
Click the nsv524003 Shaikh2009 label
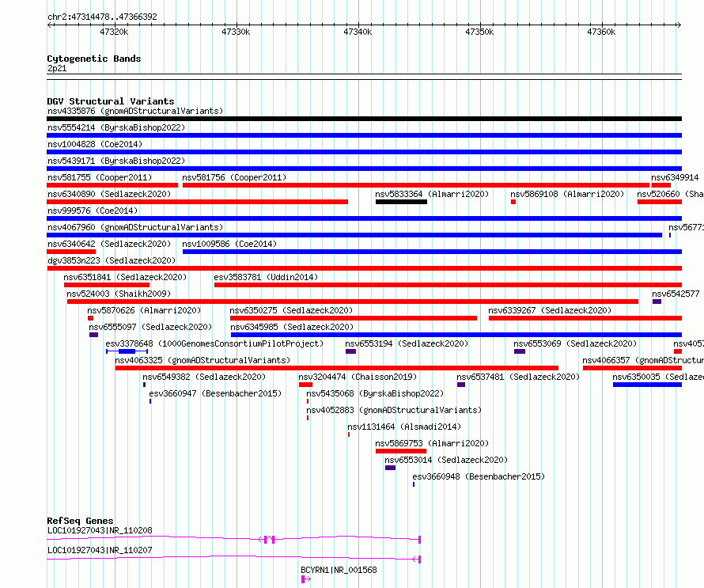tap(119, 294)
